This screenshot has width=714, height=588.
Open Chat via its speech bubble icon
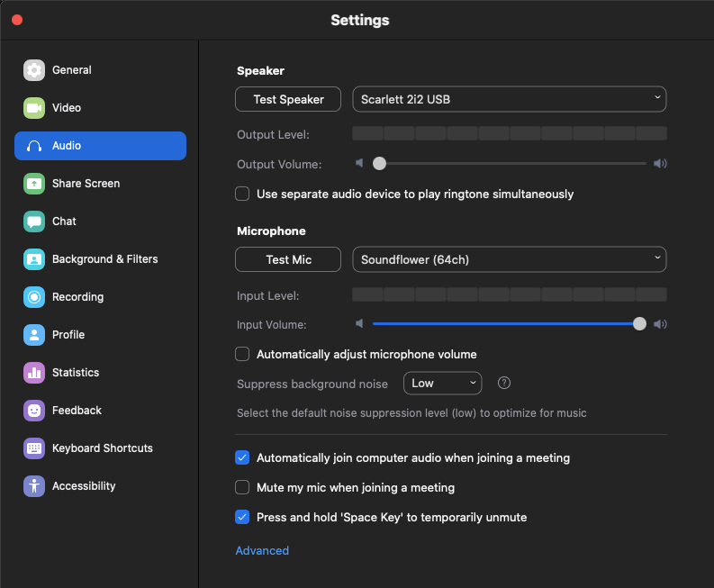[34, 222]
